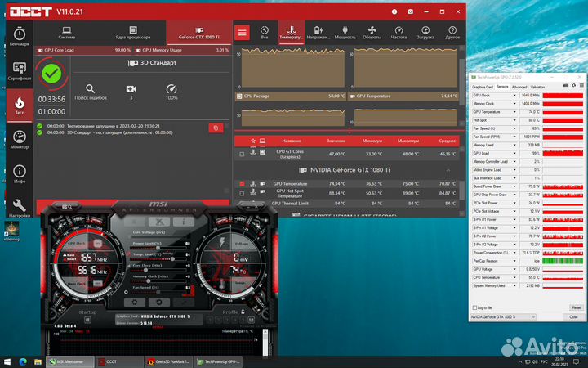Click the star column header icon
The height and width of the screenshot is (368, 588).
[x=253, y=141]
